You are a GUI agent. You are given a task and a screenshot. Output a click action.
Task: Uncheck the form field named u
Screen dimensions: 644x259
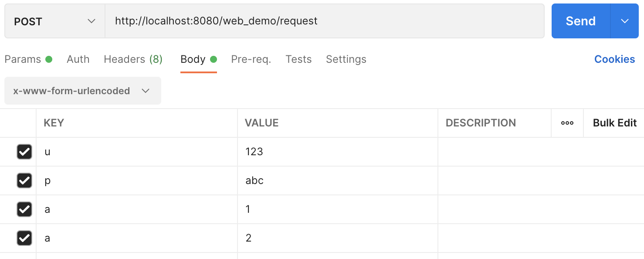[24, 152]
